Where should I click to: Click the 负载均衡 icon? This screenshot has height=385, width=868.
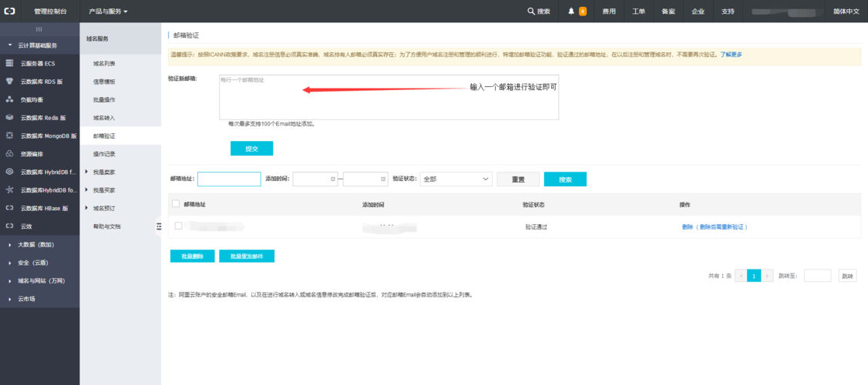[x=9, y=99]
